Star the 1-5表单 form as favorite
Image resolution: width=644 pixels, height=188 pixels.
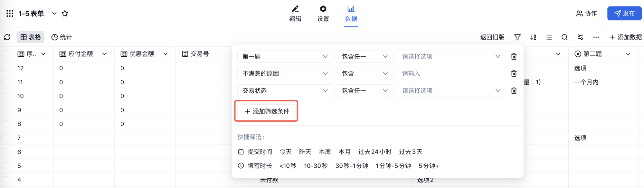(x=65, y=14)
